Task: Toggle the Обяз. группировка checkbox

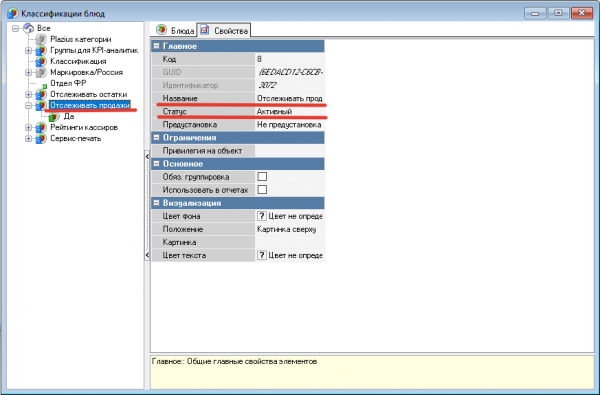Action: pos(262,176)
